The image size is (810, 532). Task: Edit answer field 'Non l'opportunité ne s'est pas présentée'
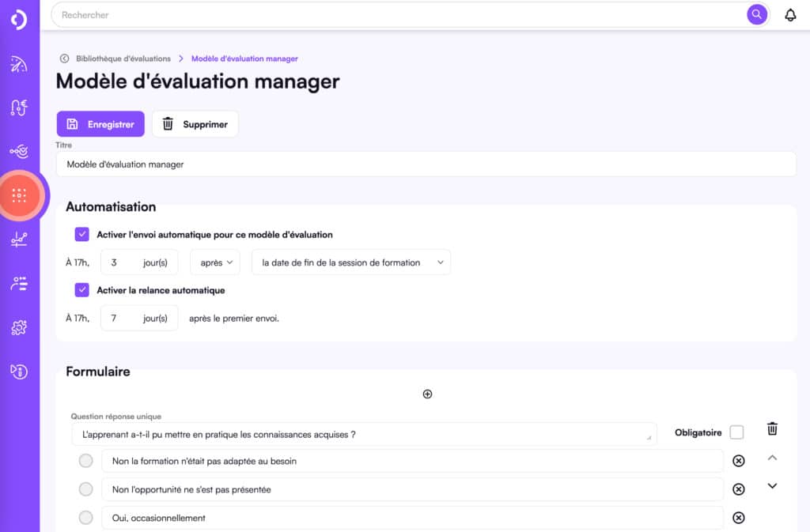(412, 489)
